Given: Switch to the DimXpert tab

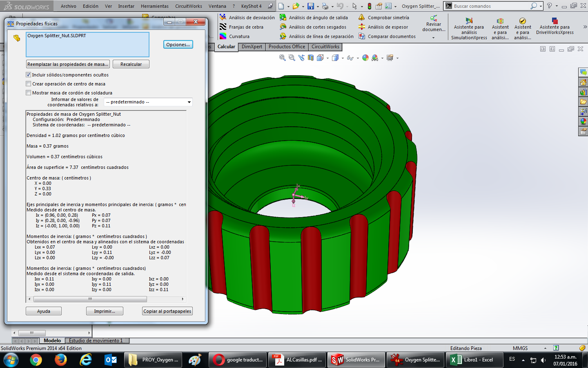Looking at the screenshot, I should [x=252, y=47].
